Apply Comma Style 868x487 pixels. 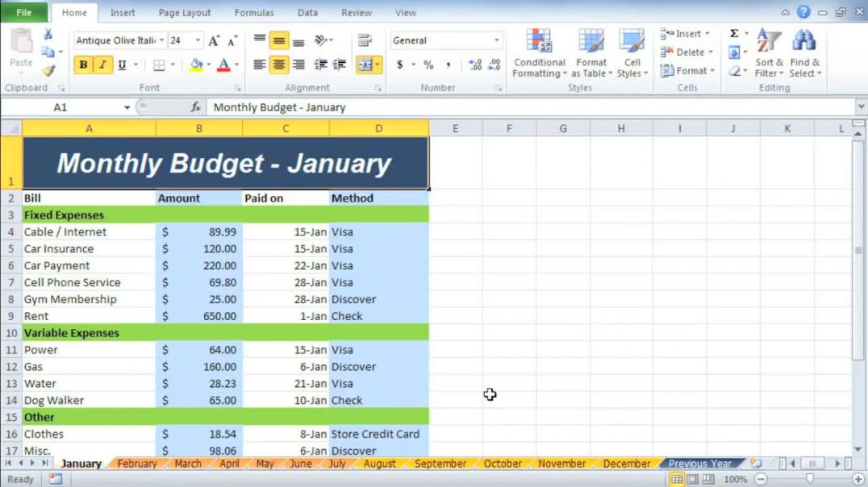pyautogui.click(x=448, y=65)
